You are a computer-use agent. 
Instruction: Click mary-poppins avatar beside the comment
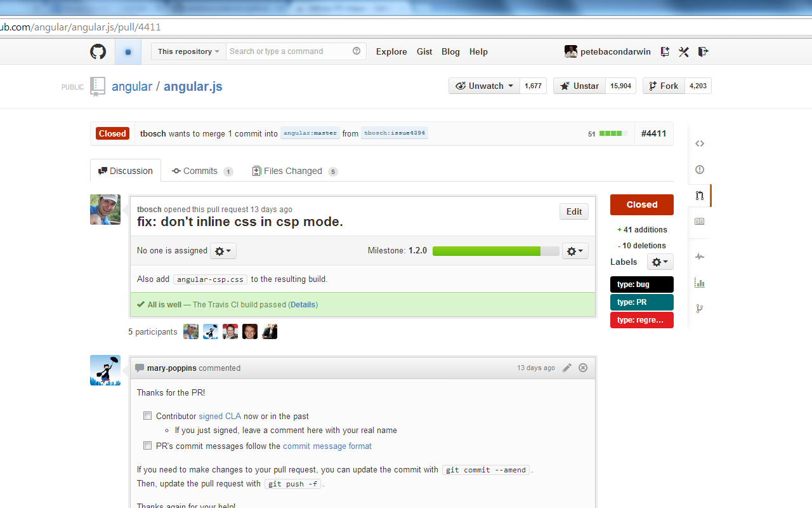pyautogui.click(x=105, y=370)
